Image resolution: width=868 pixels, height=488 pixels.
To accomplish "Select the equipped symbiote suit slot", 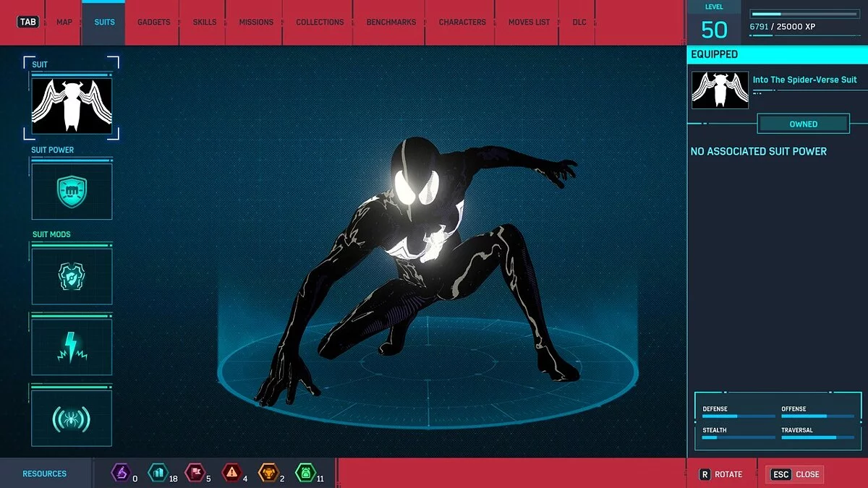I will click(72, 106).
